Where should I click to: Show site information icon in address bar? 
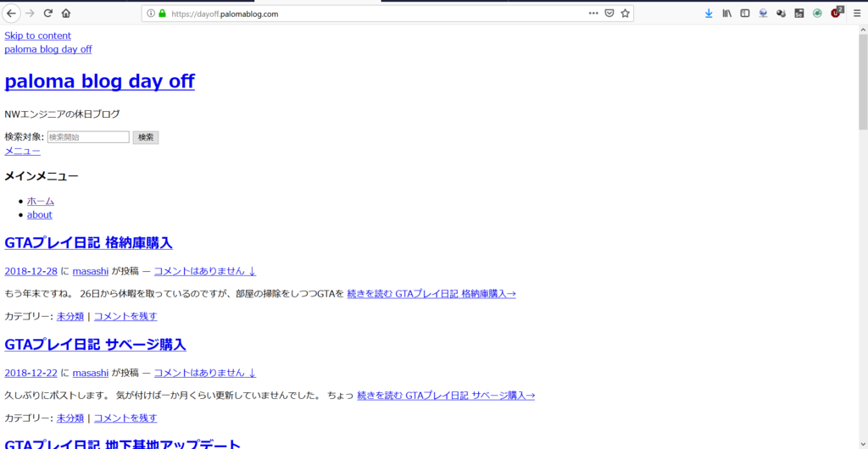(151, 14)
